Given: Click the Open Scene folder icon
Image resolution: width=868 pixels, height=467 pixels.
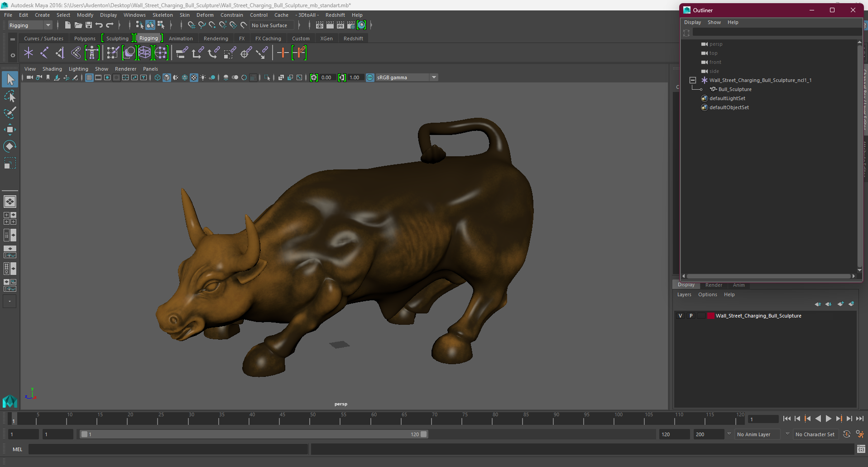Looking at the screenshot, I should click(x=78, y=25).
